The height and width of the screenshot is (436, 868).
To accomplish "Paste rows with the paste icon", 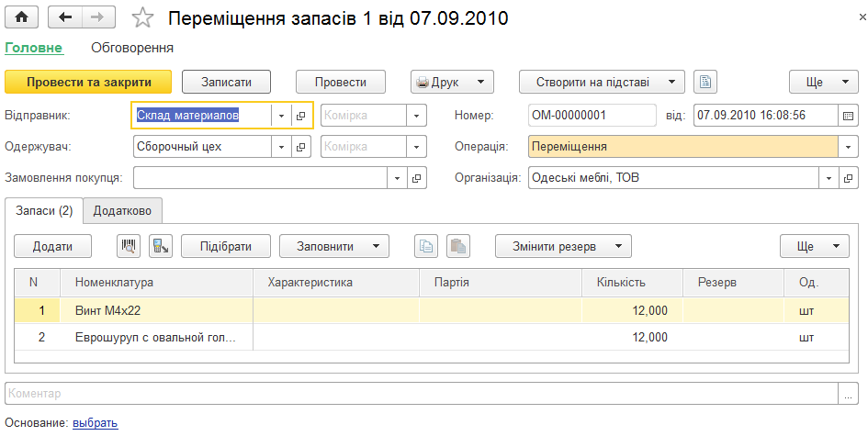I will (458, 246).
